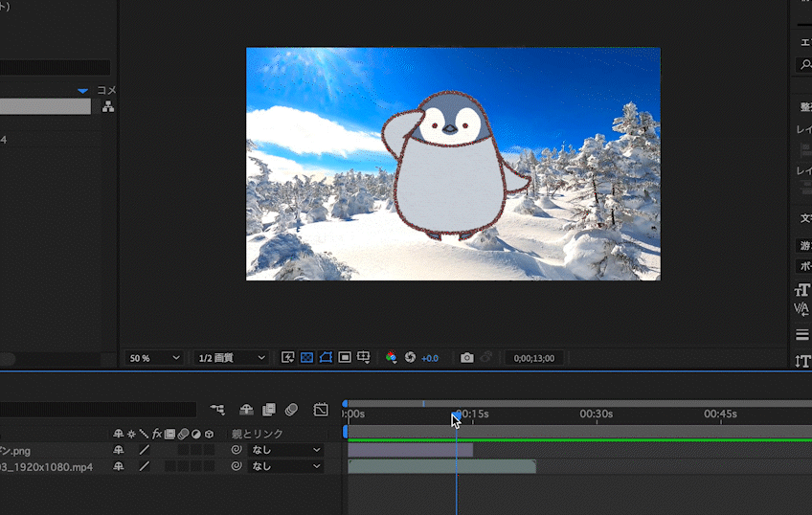Select the text tool icon on right panel

(801, 291)
